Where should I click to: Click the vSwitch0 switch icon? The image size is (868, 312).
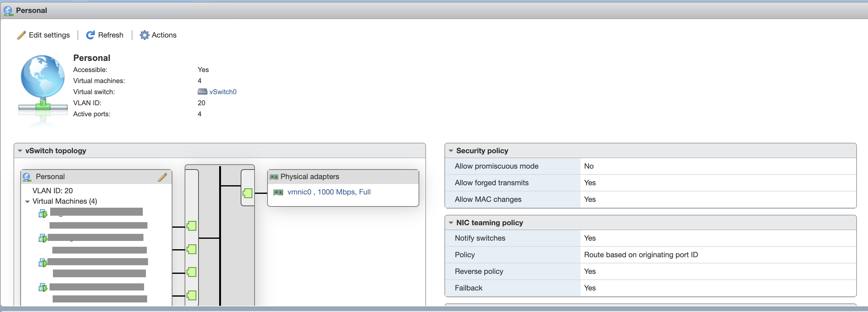tap(202, 92)
